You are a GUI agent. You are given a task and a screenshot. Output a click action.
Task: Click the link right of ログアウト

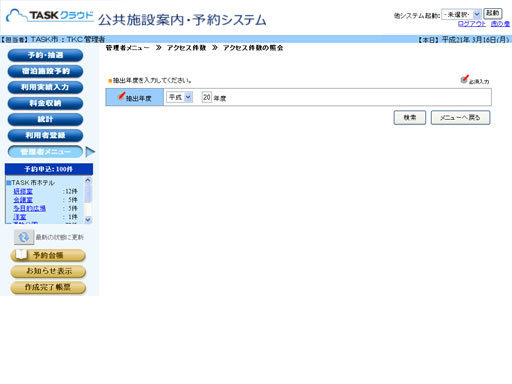[x=500, y=24]
